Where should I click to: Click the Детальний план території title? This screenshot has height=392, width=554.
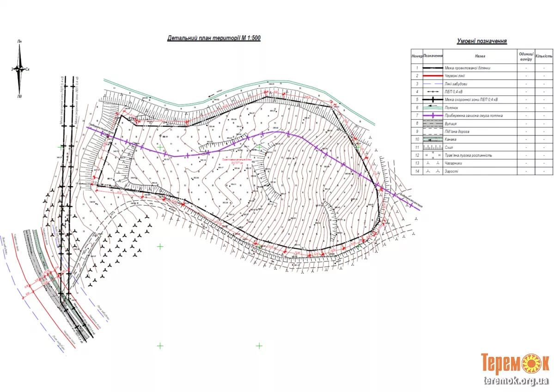pyautogui.click(x=213, y=38)
